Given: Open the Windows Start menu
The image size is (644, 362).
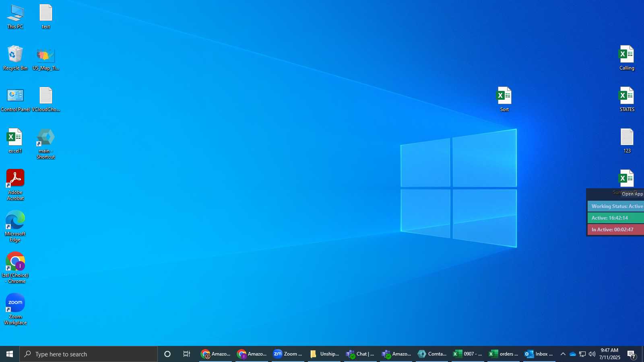Looking at the screenshot, I should (x=10, y=354).
